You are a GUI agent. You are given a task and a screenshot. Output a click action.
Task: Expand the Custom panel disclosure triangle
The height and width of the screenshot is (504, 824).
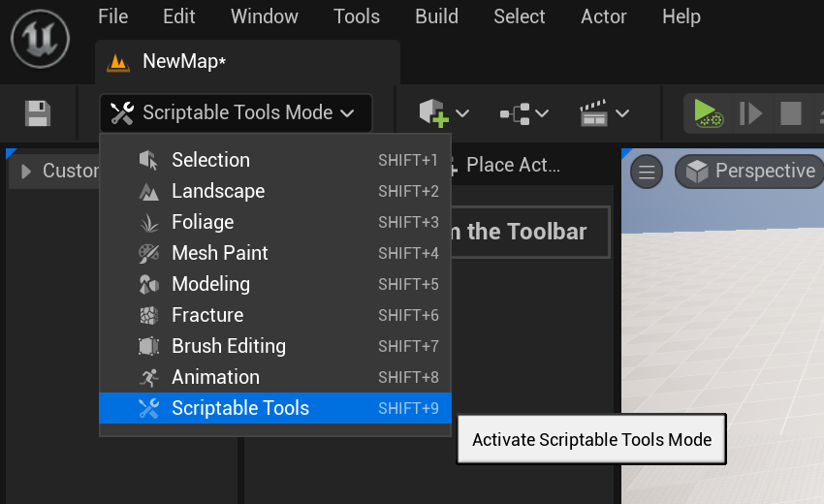click(26, 172)
